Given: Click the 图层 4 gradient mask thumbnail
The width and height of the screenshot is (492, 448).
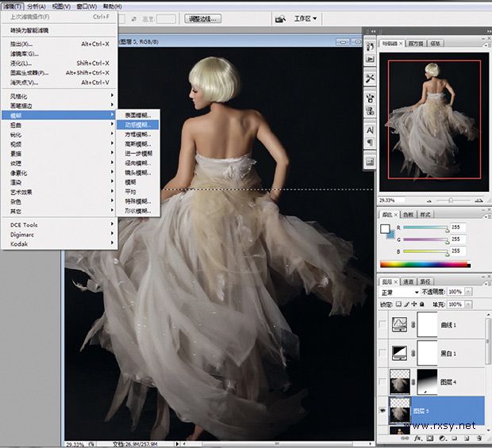Looking at the screenshot, I should click(x=427, y=381).
